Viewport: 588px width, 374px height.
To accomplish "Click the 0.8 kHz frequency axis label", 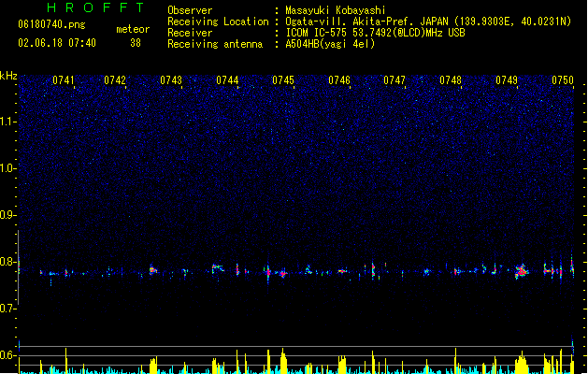I will click(7, 262).
